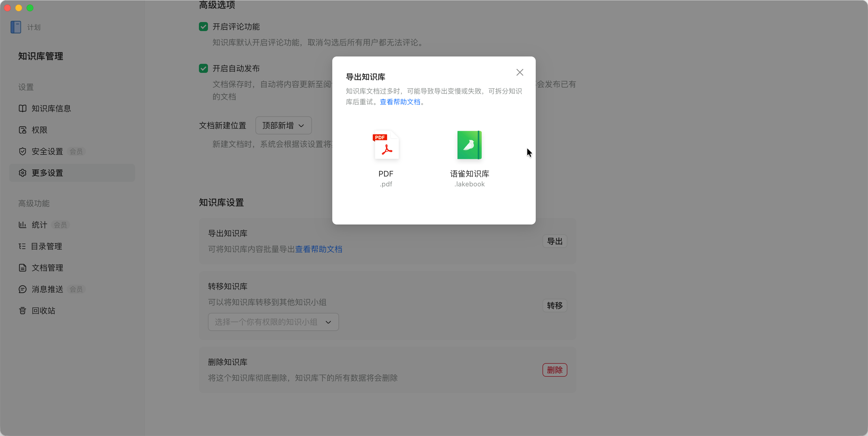Open 文档管理 page
The width and height of the screenshot is (868, 436).
click(x=72, y=268)
